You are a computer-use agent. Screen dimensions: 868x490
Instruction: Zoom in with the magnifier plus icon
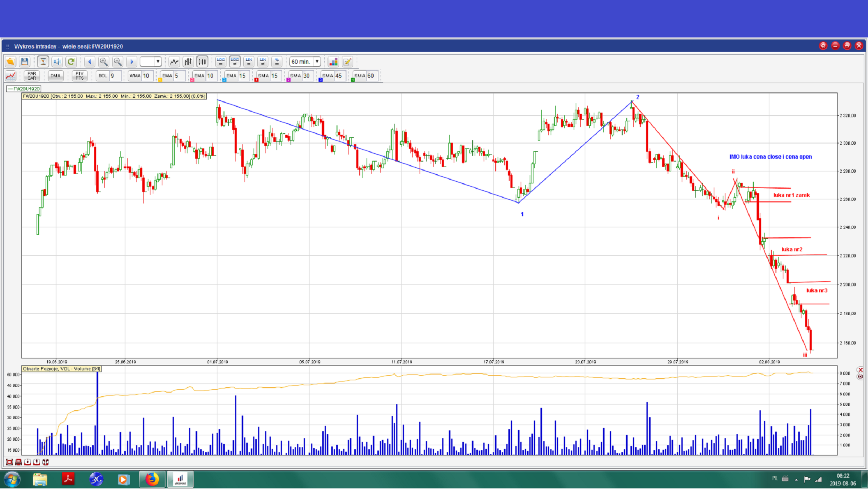point(104,62)
